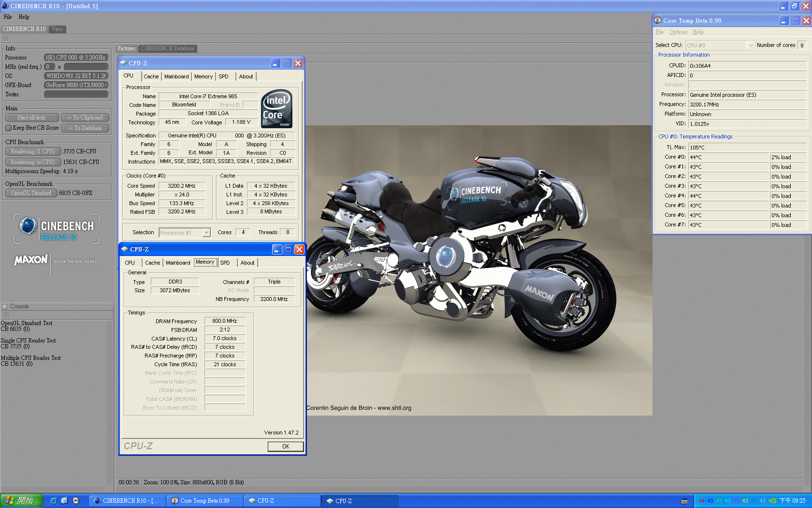Click the Rendering (1 CPU) button
The width and height of the screenshot is (812, 508).
(33, 151)
